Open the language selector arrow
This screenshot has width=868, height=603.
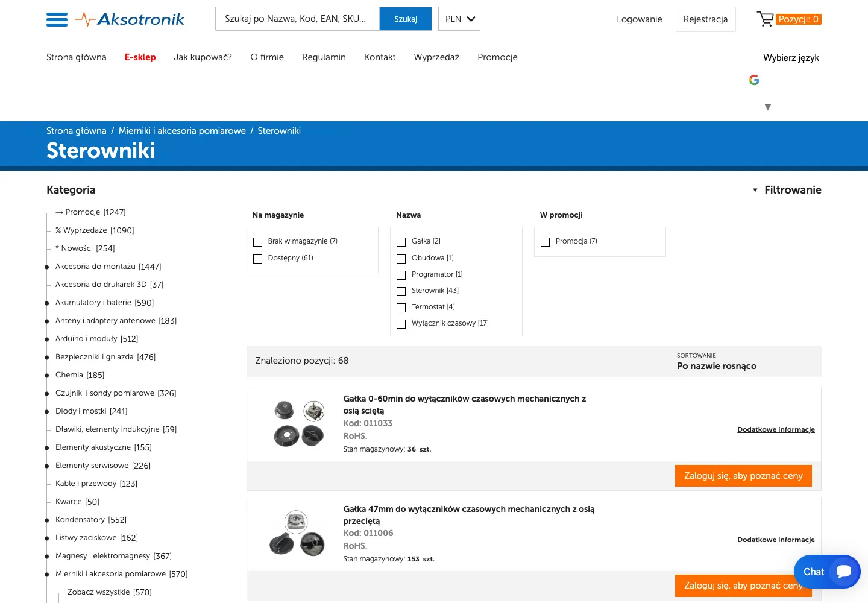pyautogui.click(x=768, y=107)
